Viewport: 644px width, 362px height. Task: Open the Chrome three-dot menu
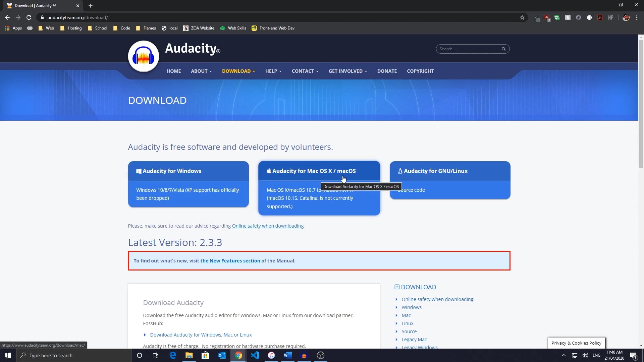637,18
